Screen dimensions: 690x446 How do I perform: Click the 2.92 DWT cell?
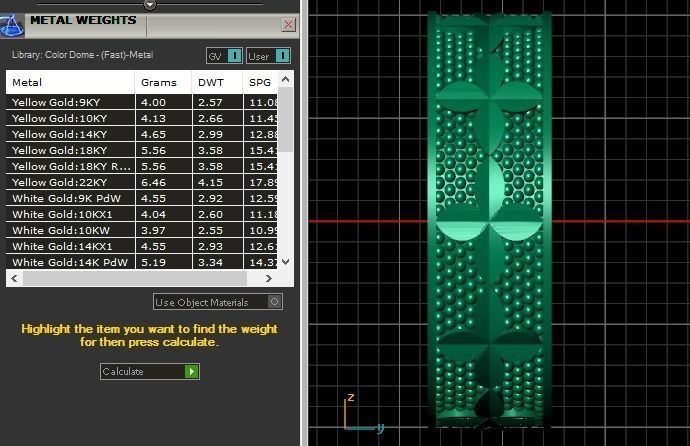(218, 198)
